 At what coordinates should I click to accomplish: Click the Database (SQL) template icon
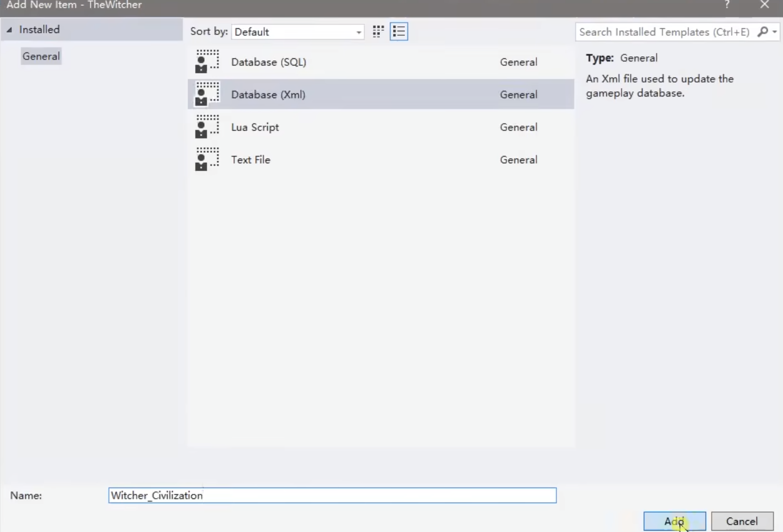coord(207,62)
